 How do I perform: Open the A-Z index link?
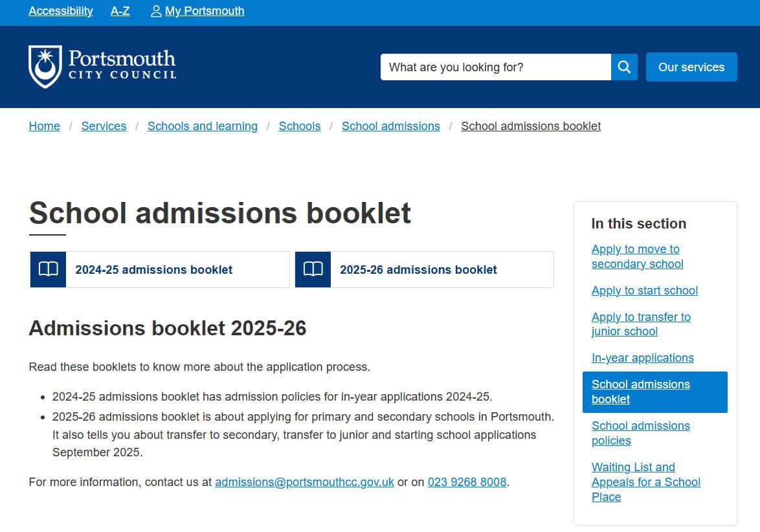[120, 11]
